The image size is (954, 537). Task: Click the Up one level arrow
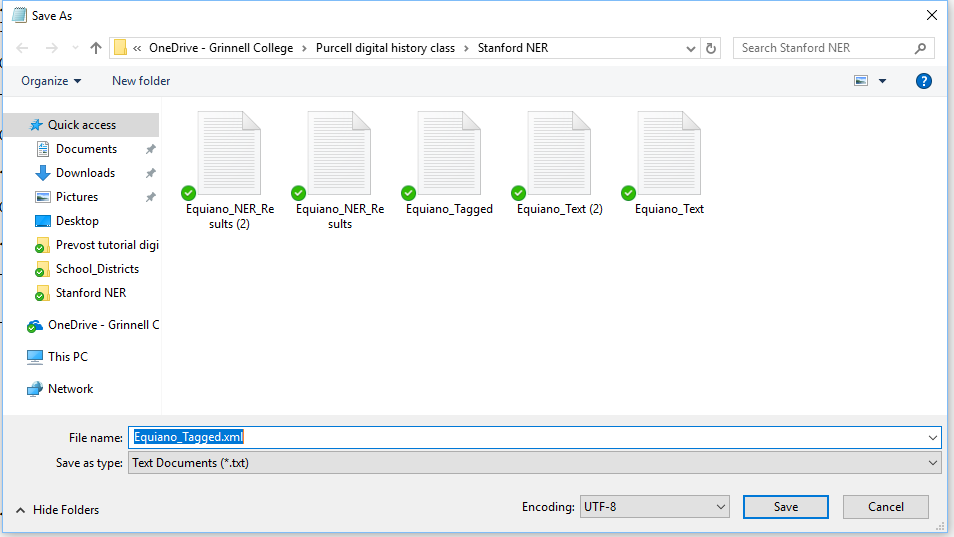pos(96,48)
